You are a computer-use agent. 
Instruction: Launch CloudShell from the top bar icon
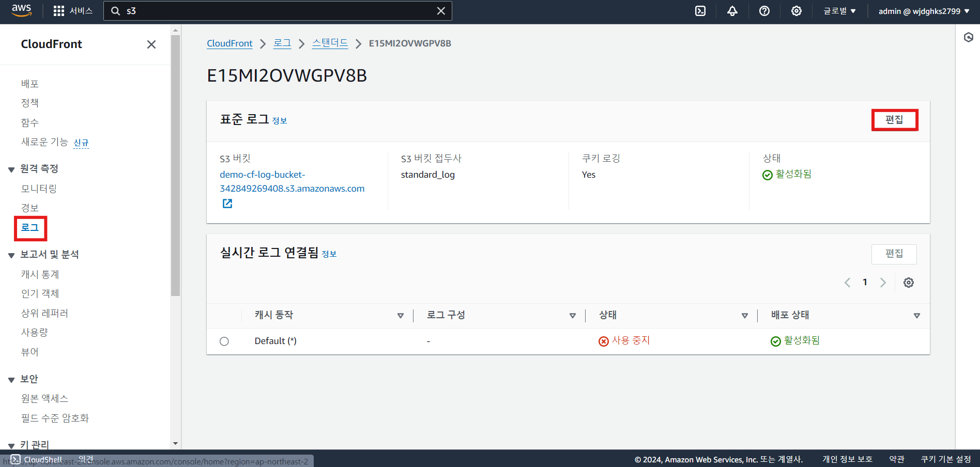(700, 11)
